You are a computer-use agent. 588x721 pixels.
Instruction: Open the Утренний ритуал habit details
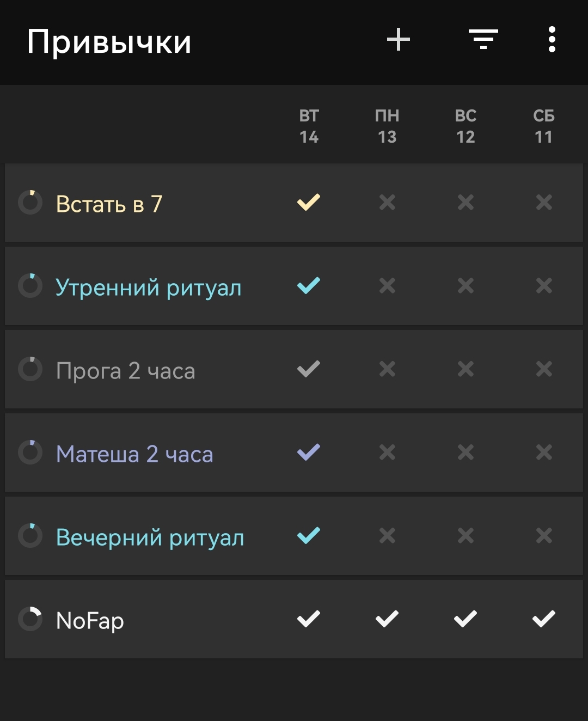(149, 288)
